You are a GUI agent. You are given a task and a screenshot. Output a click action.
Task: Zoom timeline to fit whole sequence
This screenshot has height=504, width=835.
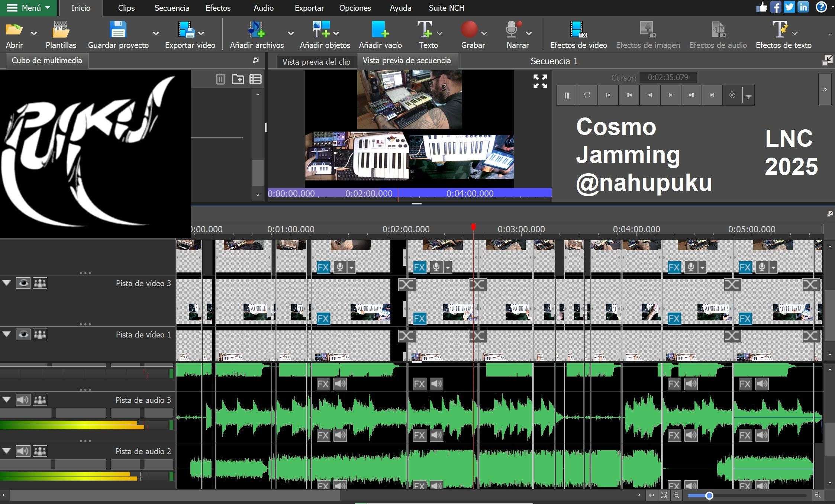tap(651, 495)
